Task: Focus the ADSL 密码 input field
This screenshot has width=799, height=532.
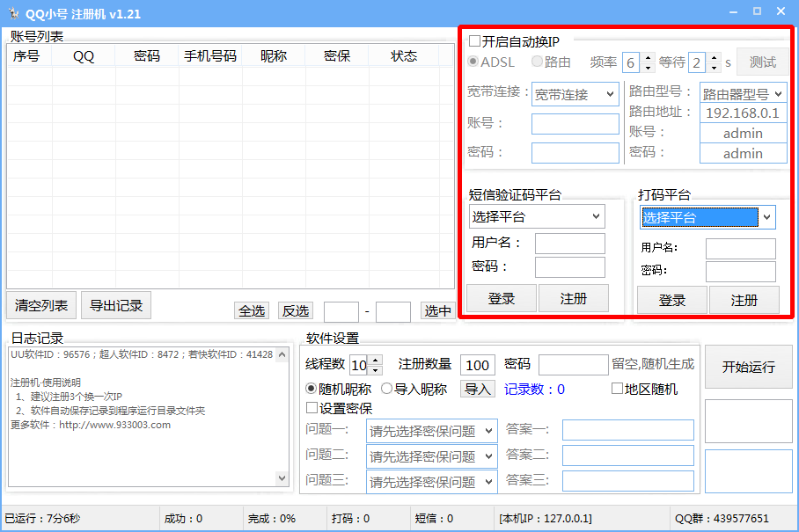Action: [575, 153]
